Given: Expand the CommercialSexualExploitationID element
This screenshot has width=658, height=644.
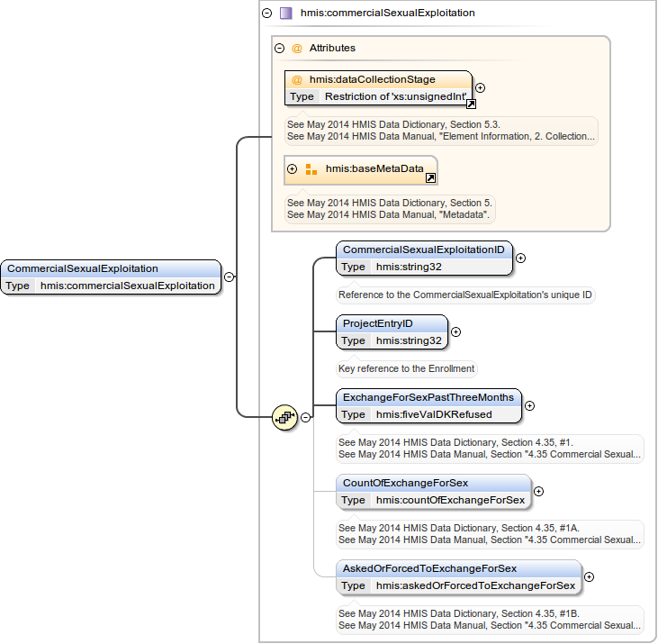Looking at the screenshot, I should 521,258.
